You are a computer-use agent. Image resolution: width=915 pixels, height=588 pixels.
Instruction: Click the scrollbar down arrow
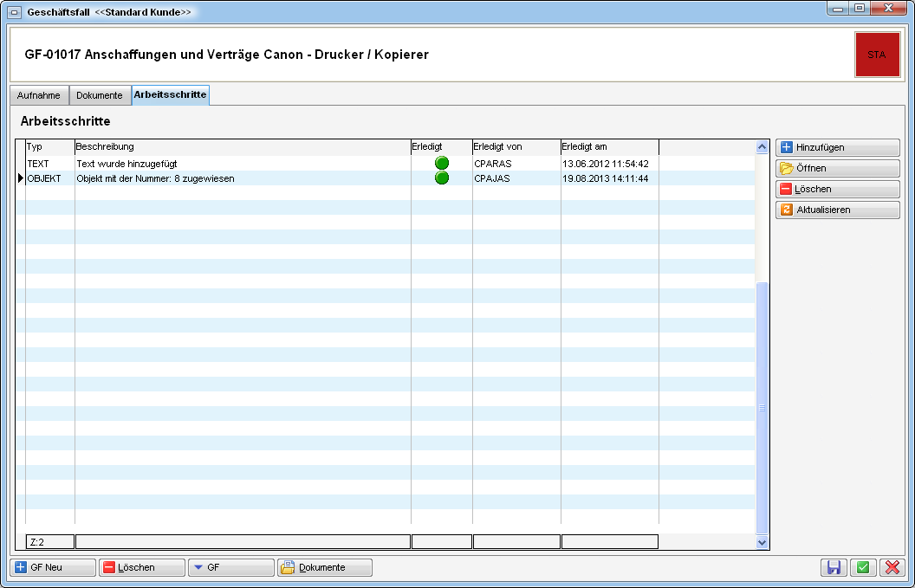tap(762, 542)
